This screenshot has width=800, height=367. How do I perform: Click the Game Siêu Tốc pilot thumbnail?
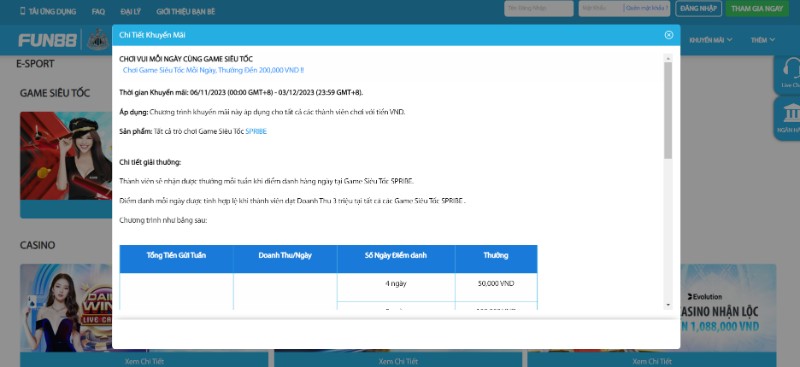(x=66, y=156)
